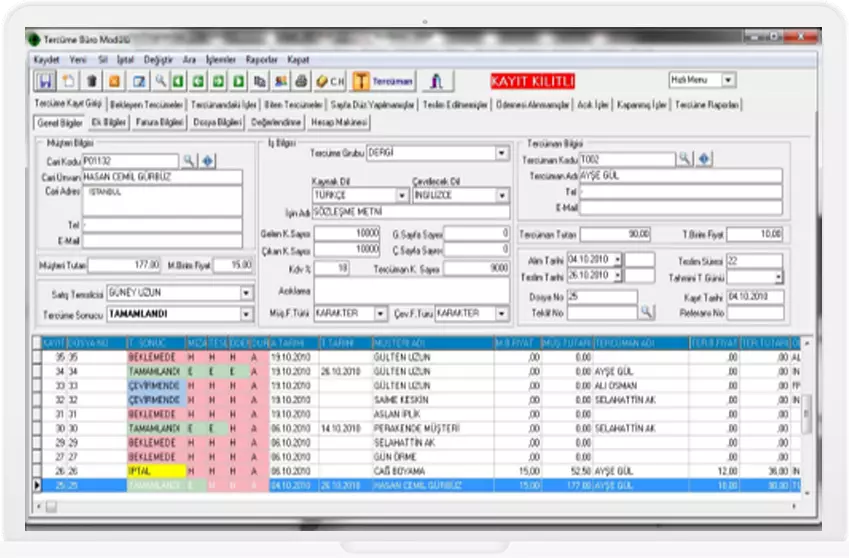Expand the Tercüme Grubu combo box
Screen dimensions: 849x558
point(501,154)
